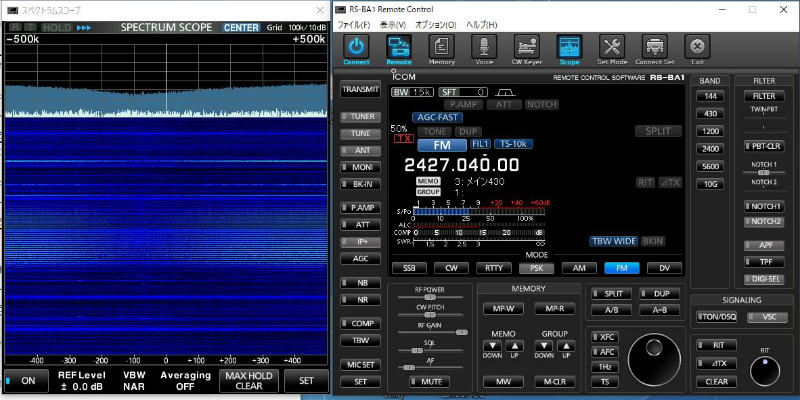Click MEMO DOWN arrow button
This screenshot has height=400, width=800.
pyautogui.click(x=492, y=346)
